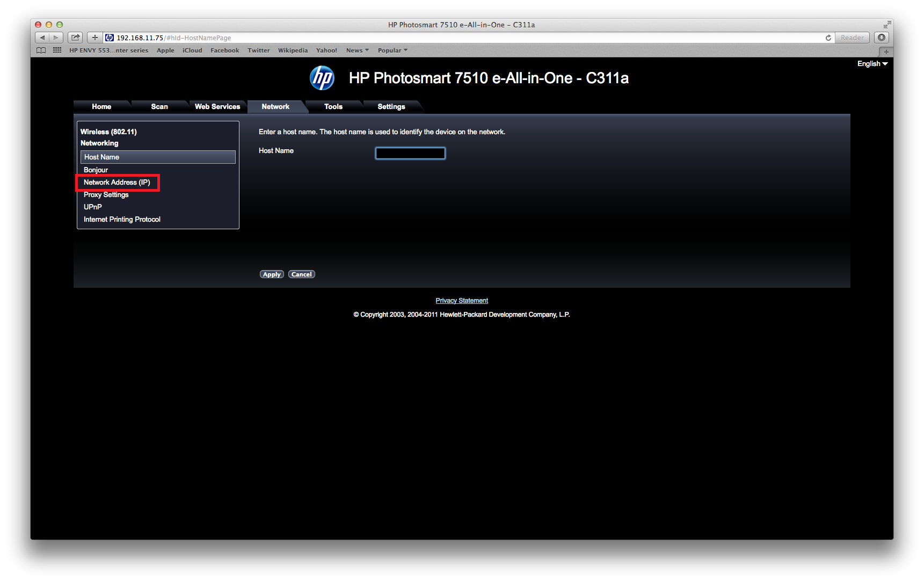This screenshot has width=924, height=582.
Task: Open Wireless (802.11) section
Action: coord(108,132)
